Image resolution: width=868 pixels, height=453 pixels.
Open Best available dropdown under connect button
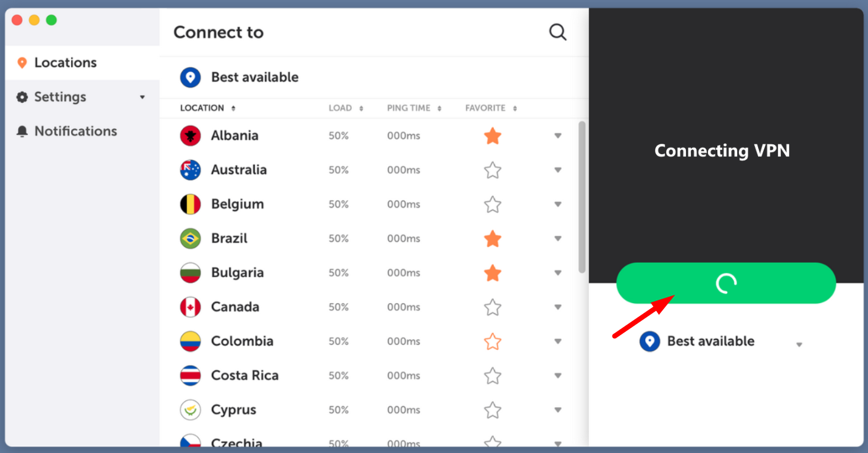click(x=799, y=344)
